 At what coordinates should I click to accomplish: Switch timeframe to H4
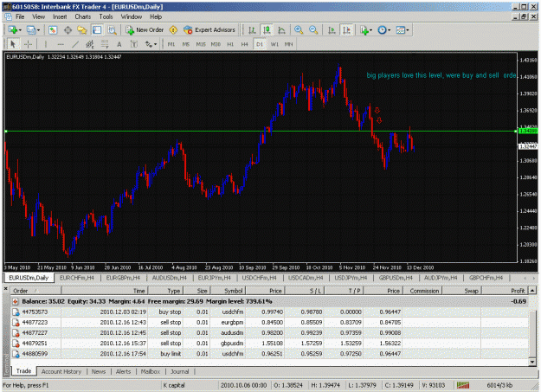pyautogui.click(x=245, y=44)
